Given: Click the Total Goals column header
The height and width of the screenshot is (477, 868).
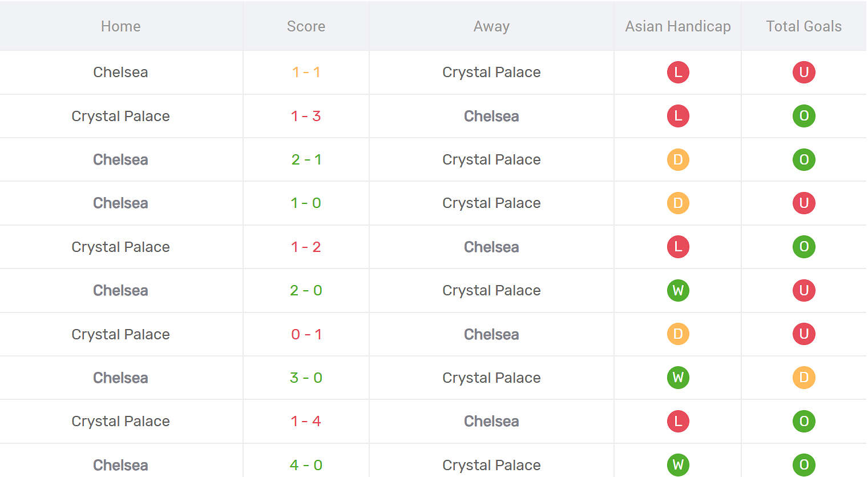Looking at the screenshot, I should tap(804, 26).
